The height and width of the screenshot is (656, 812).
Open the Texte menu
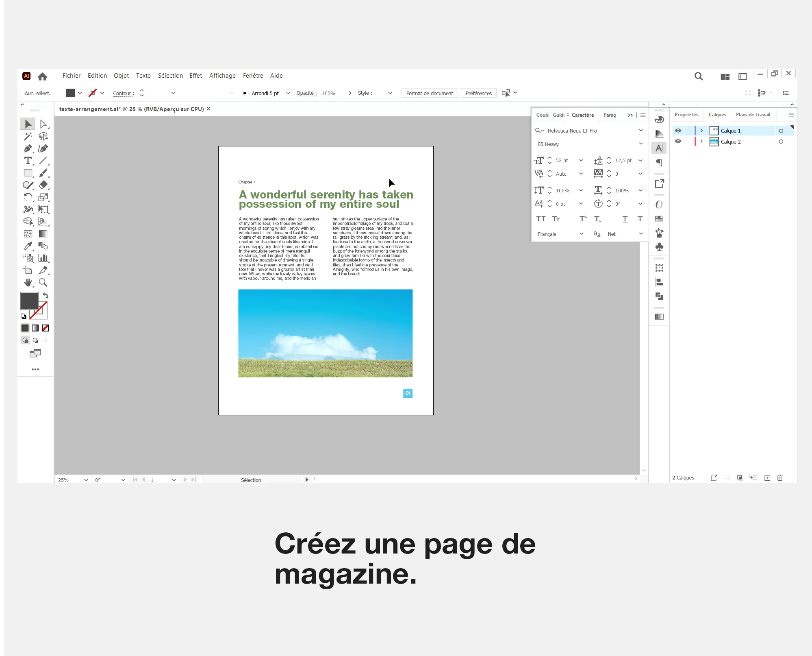pyautogui.click(x=143, y=76)
